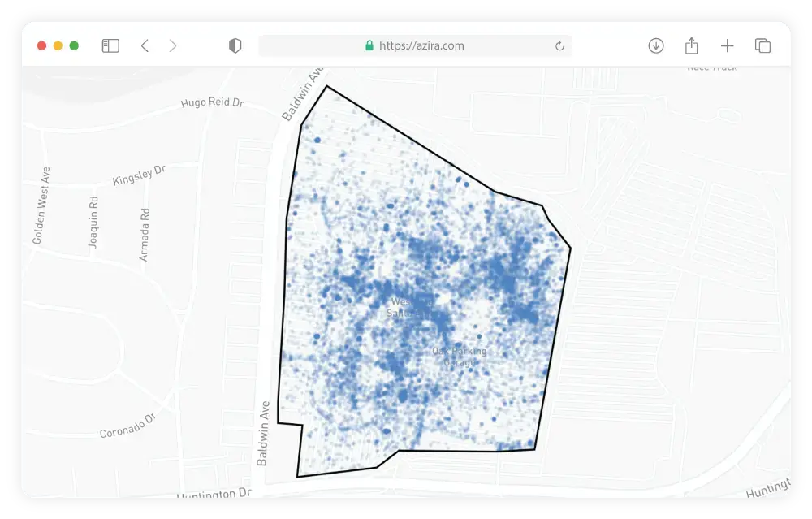812x519 pixels.
Task: Navigate back using the left chevron
Action: 145,45
